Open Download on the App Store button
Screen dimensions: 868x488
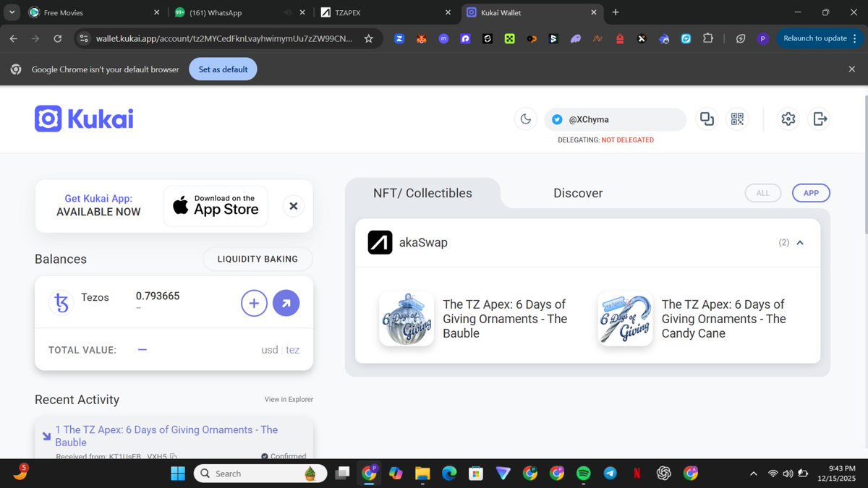pyautogui.click(x=216, y=206)
